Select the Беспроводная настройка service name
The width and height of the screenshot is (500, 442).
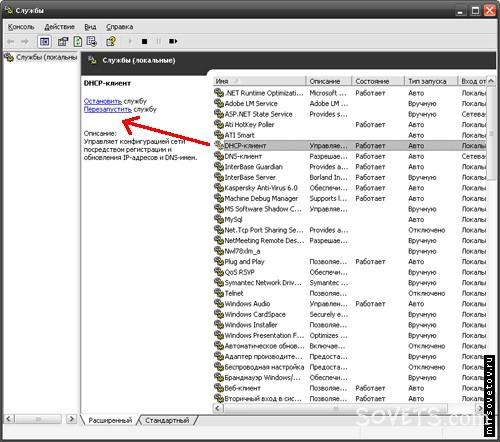coord(264,367)
